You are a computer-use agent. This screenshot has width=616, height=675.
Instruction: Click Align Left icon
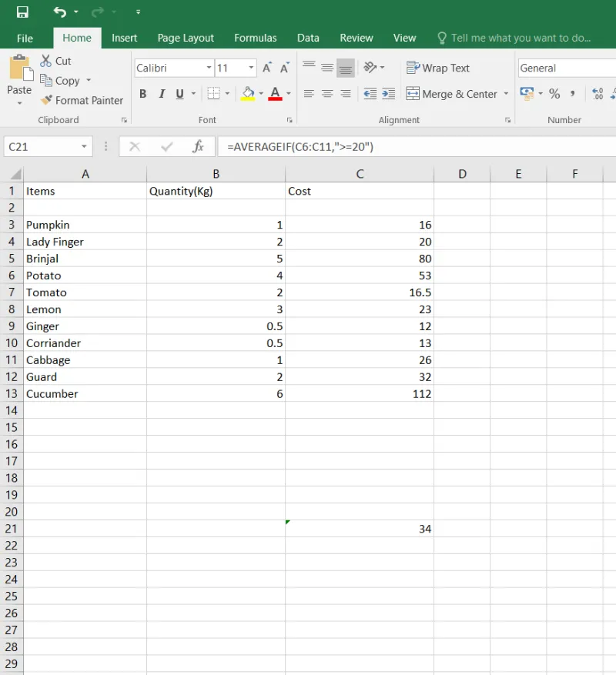pos(309,93)
